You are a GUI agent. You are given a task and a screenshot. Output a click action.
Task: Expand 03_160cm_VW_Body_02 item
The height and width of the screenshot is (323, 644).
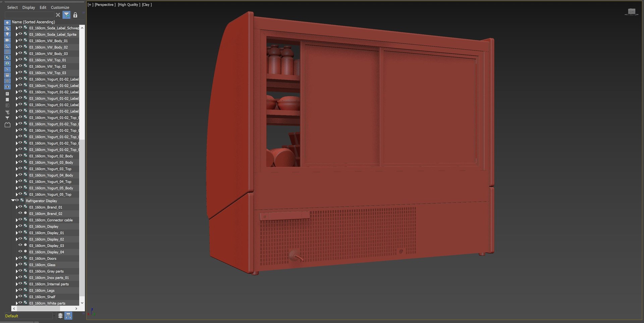(x=16, y=47)
